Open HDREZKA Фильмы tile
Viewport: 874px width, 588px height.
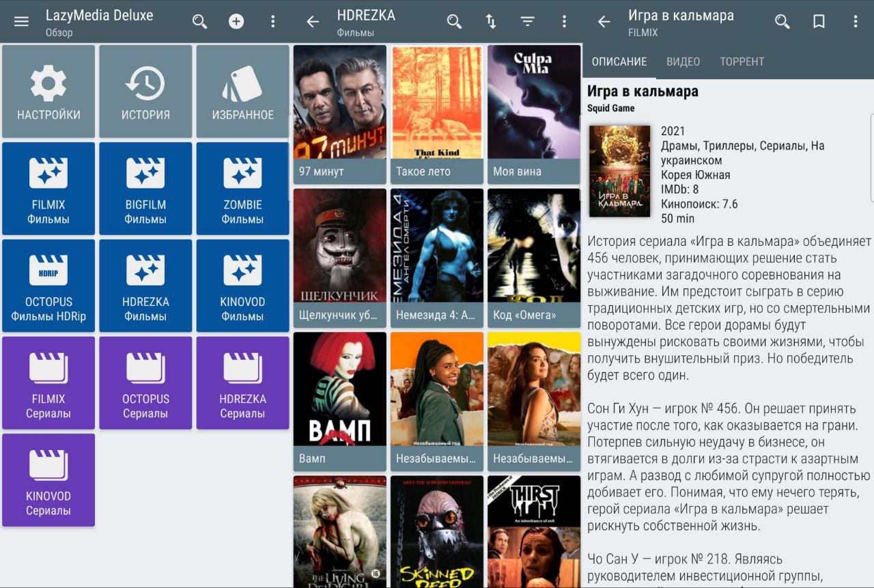(145, 285)
